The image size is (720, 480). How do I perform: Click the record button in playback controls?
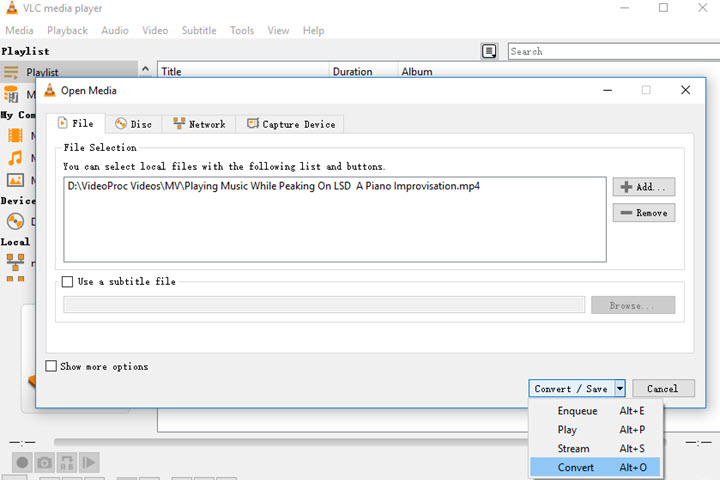click(x=22, y=463)
